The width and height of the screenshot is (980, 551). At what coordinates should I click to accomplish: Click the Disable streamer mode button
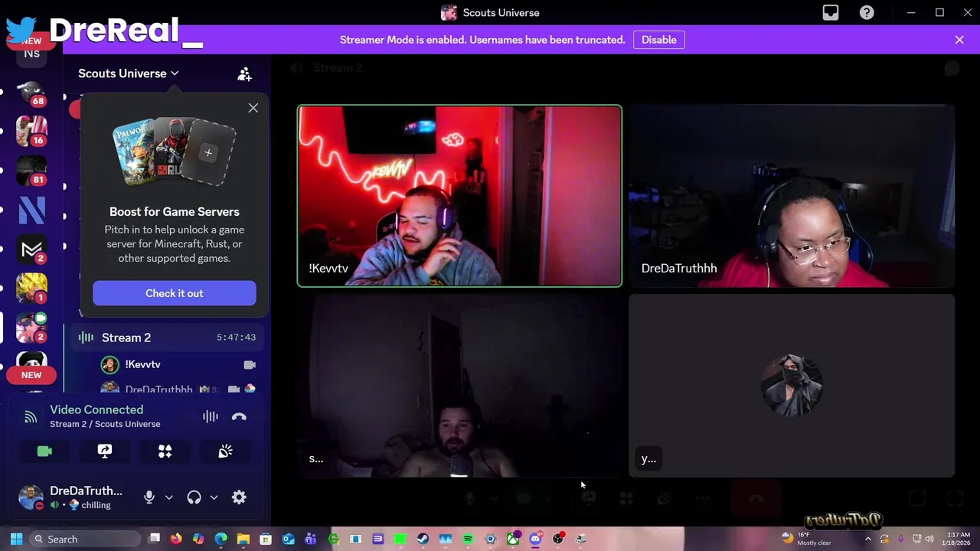pos(659,40)
